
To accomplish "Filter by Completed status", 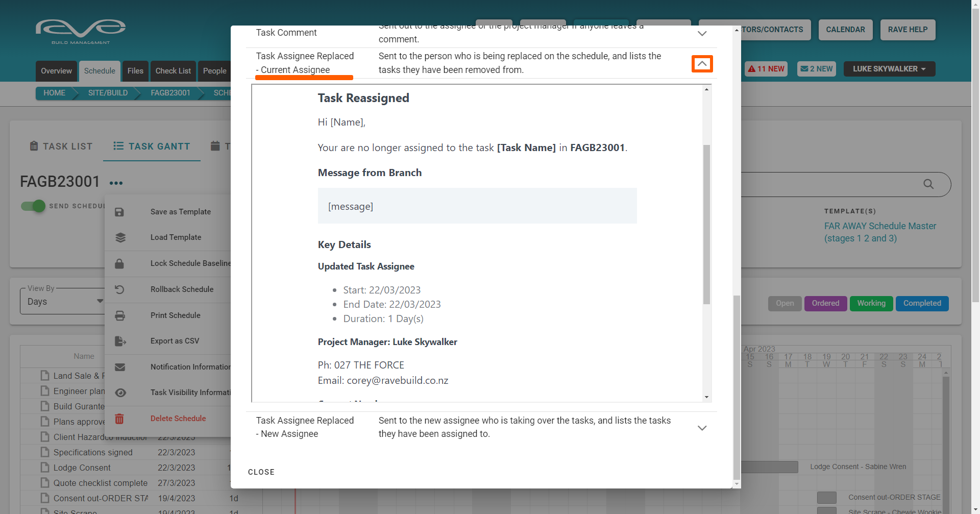I will pyautogui.click(x=922, y=303).
